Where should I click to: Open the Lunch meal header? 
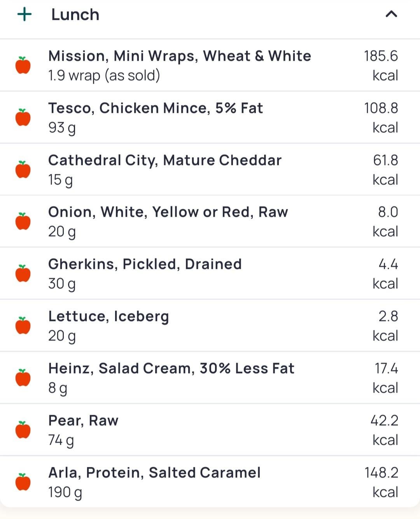point(75,15)
